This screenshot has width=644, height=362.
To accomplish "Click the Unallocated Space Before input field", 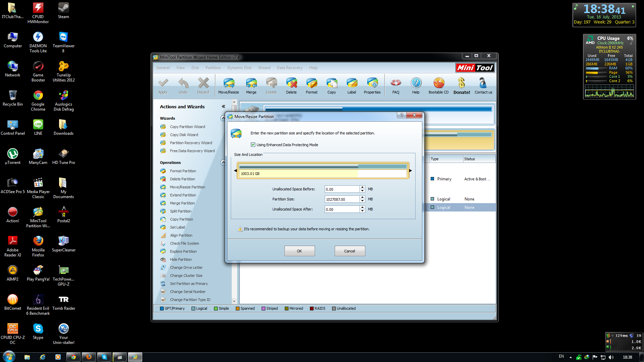I will coord(341,189).
